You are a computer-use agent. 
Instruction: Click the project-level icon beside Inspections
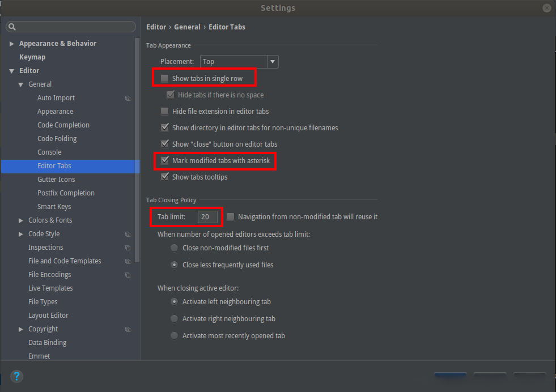128,248
